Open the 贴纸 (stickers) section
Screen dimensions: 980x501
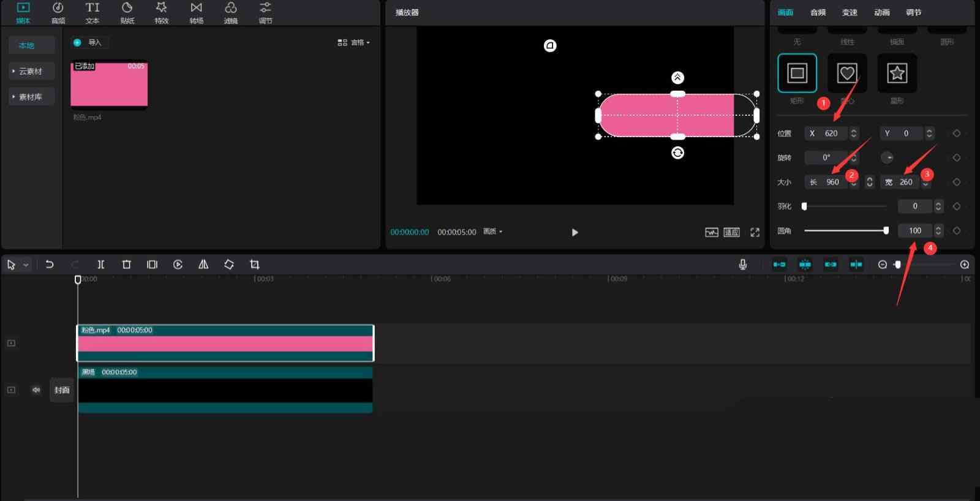127,12
